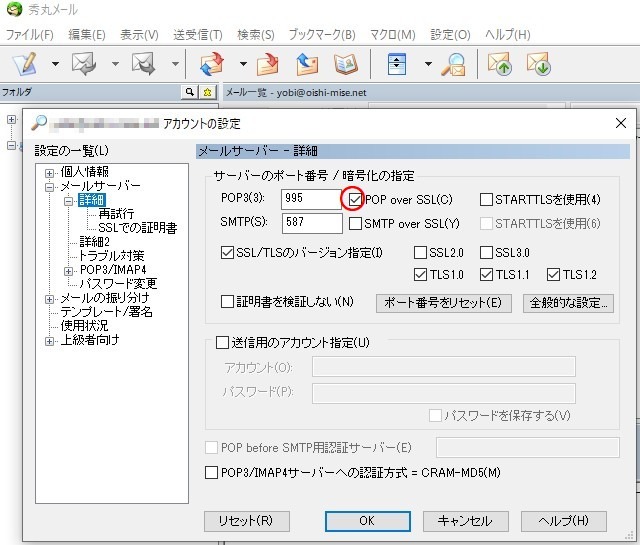Click folder pane yellow star button
The width and height of the screenshot is (640, 545).
[207, 92]
